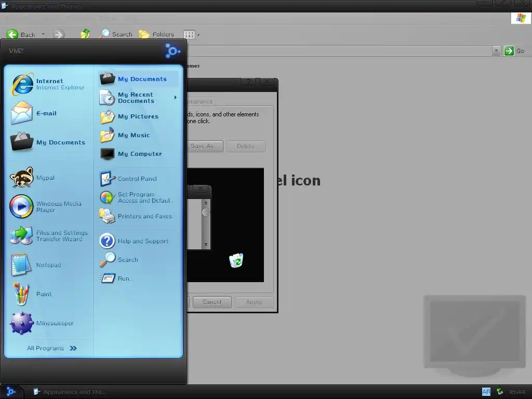Click the Appearance and Themes taskbar button
This screenshot has height=399, width=532.
(x=69, y=392)
